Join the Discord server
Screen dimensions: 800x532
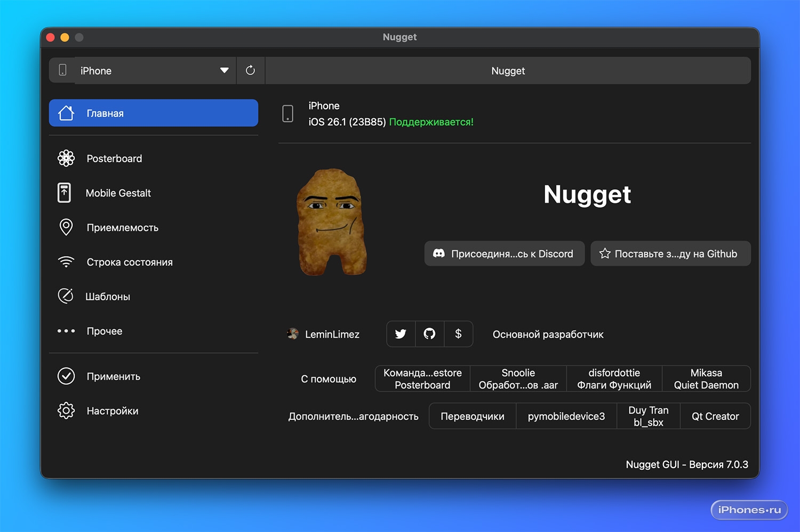[x=505, y=254]
